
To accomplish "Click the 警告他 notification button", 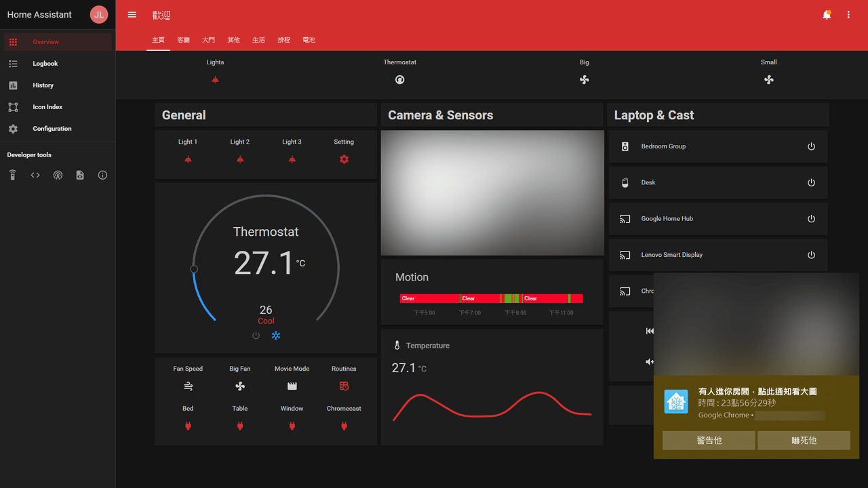I will [x=709, y=441].
